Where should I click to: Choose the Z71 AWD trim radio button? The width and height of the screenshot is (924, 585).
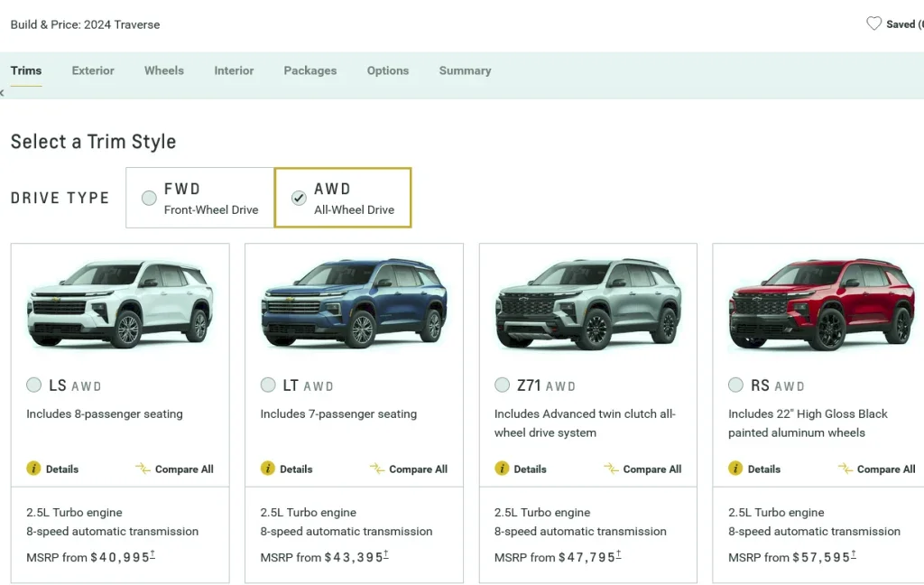click(502, 385)
